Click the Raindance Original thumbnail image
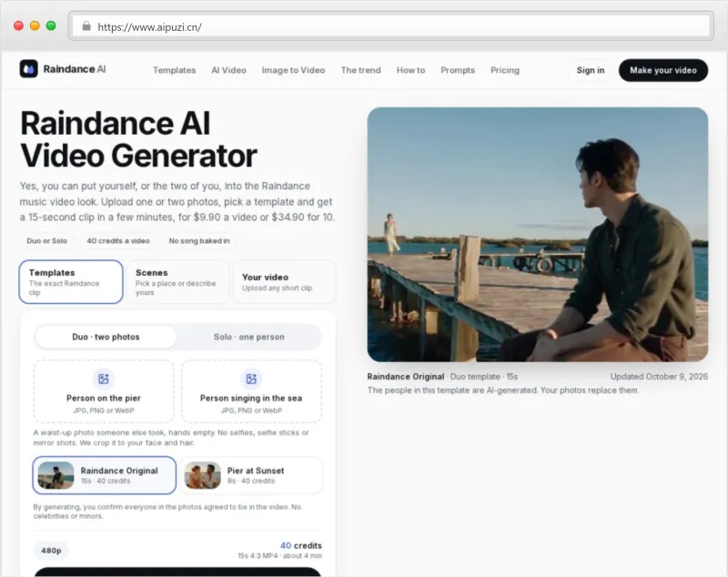The height and width of the screenshot is (577, 728). coord(56,475)
